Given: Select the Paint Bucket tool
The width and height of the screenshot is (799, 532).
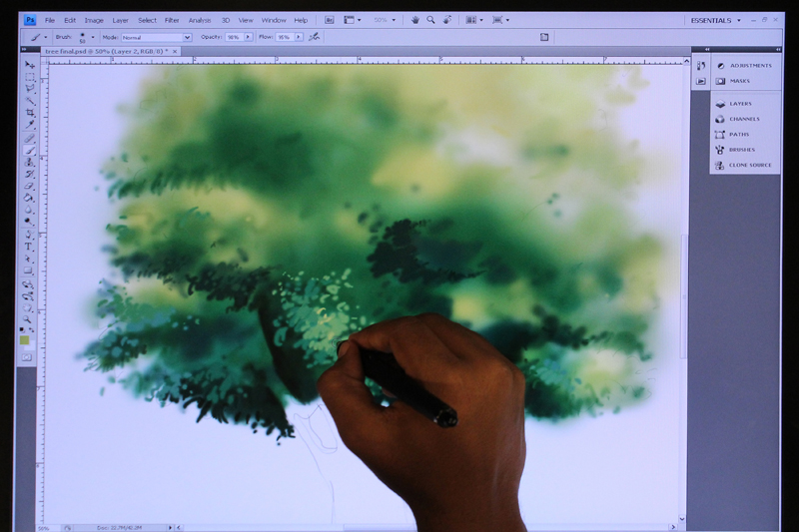Looking at the screenshot, I should [29, 198].
